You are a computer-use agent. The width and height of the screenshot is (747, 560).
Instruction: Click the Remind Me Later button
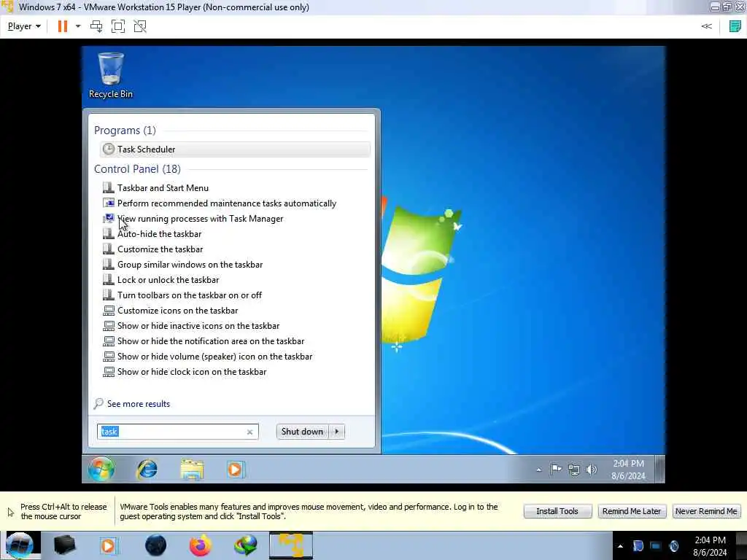(x=632, y=511)
